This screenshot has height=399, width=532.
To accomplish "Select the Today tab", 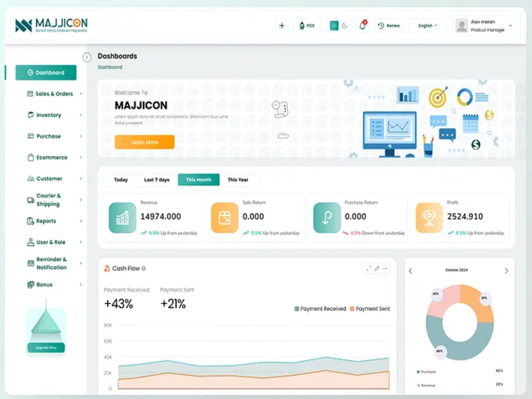I will [x=121, y=180].
